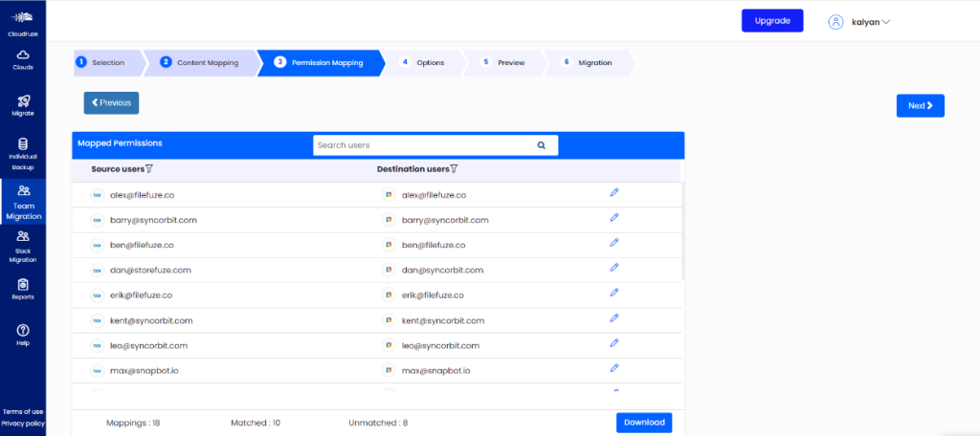The width and height of the screenshot is (980, 436).
Task: Click the Unmatched : 8 count
Action: 378,423
